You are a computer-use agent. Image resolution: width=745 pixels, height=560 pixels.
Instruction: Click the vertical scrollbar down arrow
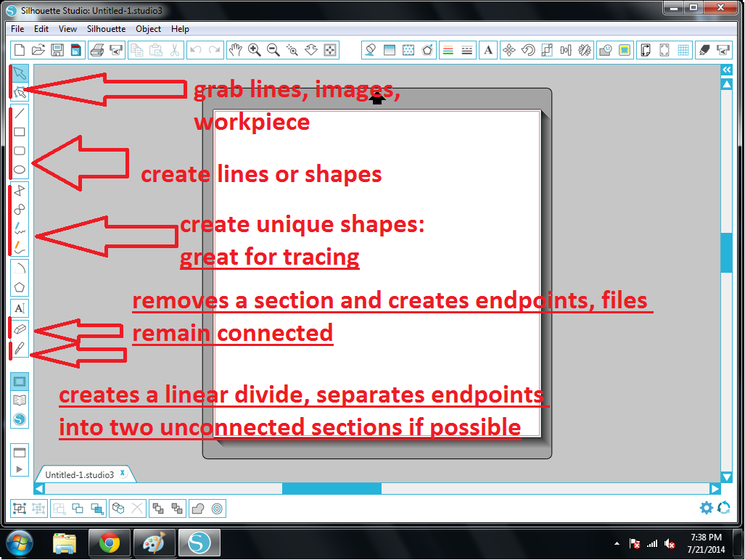[727, 477]
